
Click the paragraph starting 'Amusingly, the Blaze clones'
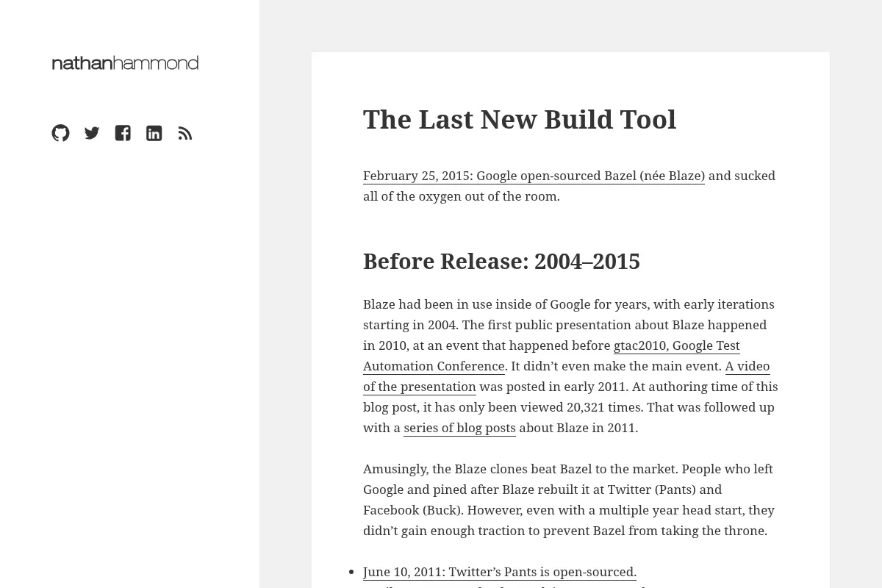[x=570, y=500]
